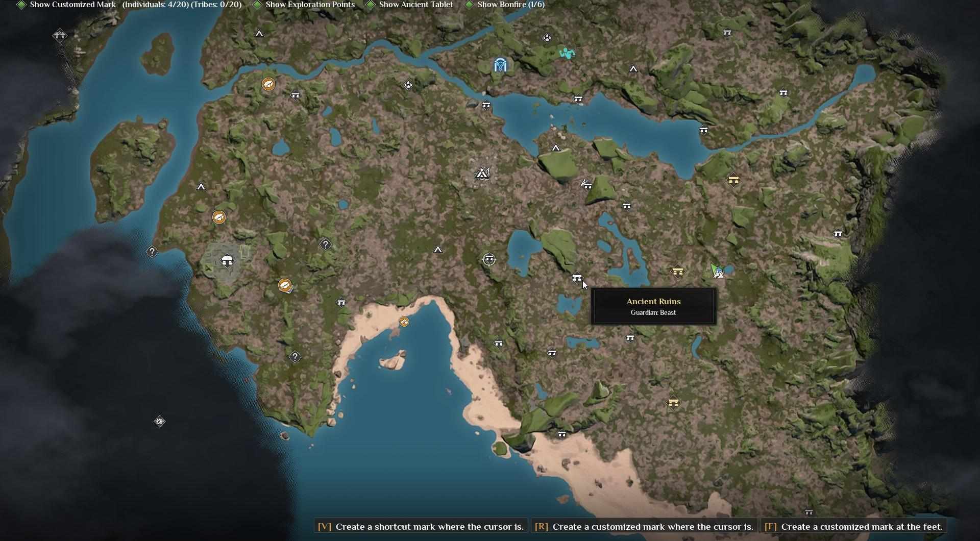Click the Individuals: 4/20 counter text
This screenshot has width=980, height=541.
click(156, 5)
